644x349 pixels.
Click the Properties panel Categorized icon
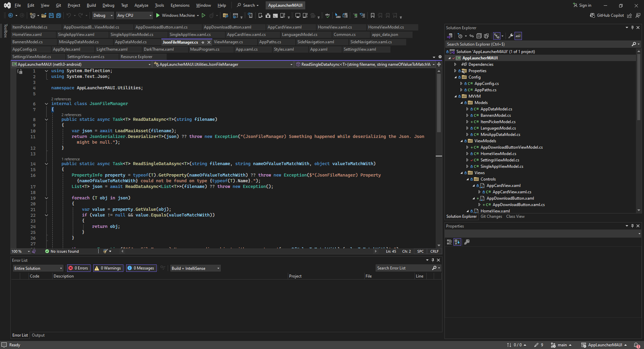449,242
